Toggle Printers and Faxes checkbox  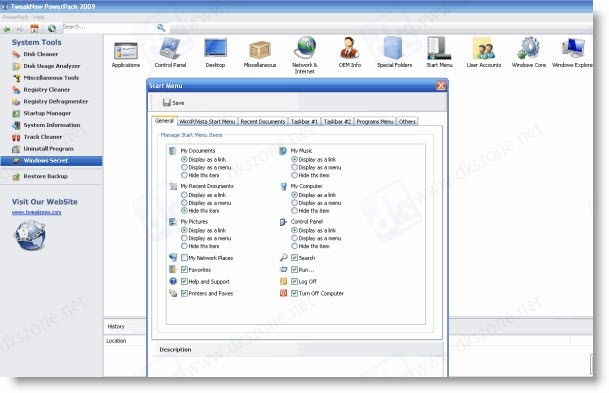click(184, 293)
